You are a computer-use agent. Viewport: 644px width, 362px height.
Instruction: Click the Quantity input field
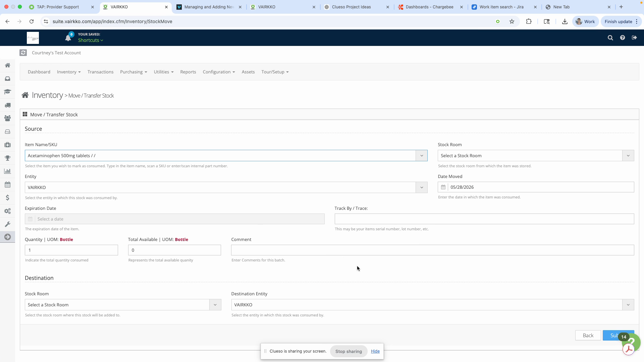[x=71, y=250]
